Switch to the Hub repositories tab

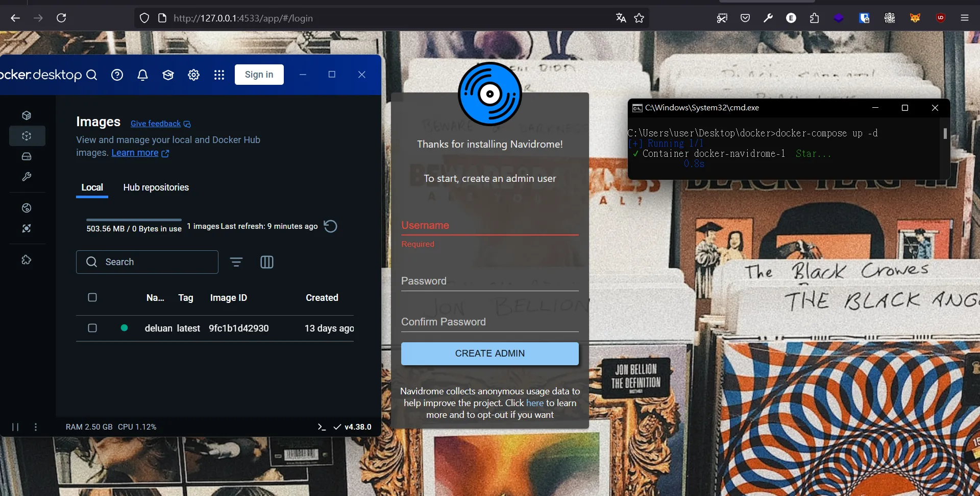[x=156, y=187]
